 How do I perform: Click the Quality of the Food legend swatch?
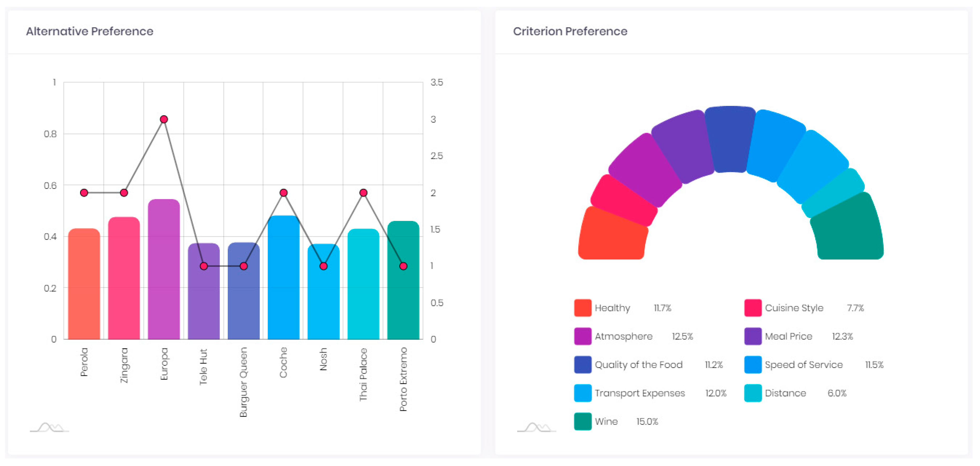point(582,364)
